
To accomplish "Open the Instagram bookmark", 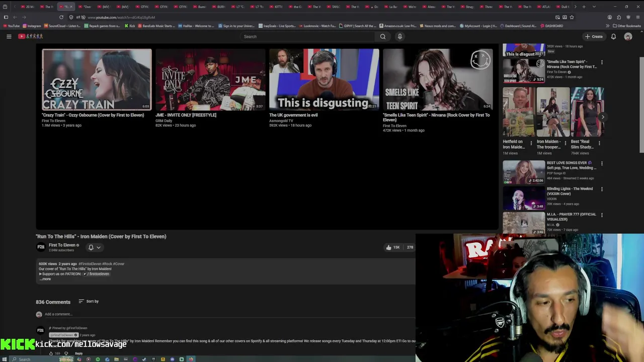I will pyautogui.click(x=32, y=26).
